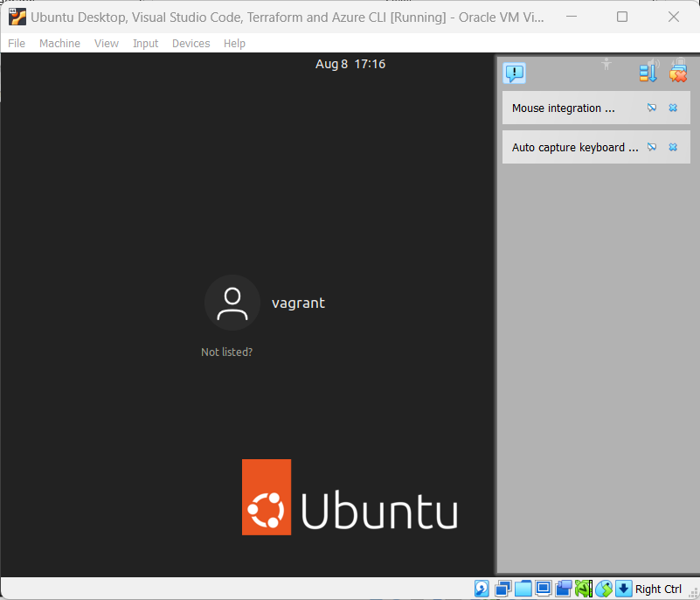Toggle the pin on the notification panel
700x600 pixels.
606,64
